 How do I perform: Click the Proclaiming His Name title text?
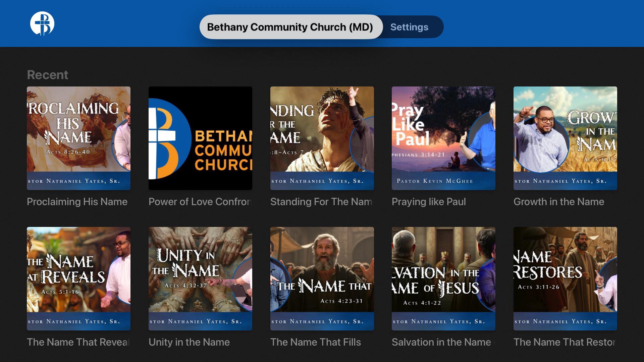(x=77, y=202)
